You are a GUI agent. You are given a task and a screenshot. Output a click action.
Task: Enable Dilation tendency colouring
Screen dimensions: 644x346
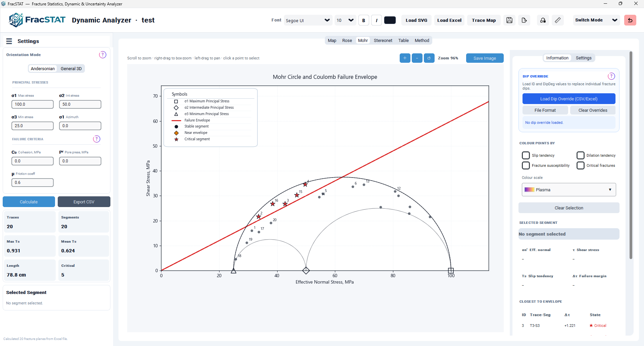(x=580, y=155)
